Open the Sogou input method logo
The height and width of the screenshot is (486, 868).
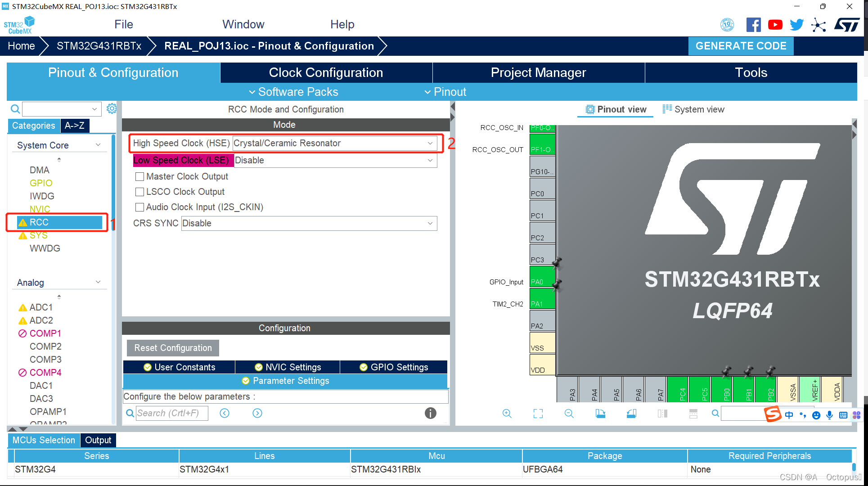pyautogui.click(x=772, y=414)
